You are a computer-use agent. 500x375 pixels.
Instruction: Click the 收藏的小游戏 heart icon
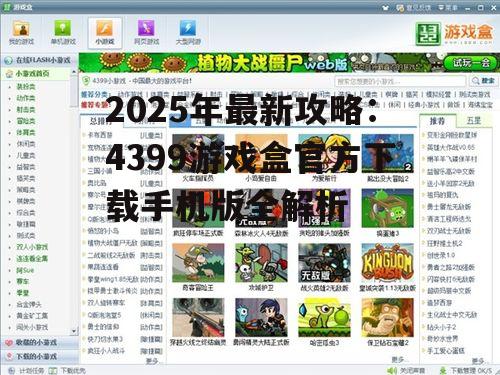(x=9, y=342)
